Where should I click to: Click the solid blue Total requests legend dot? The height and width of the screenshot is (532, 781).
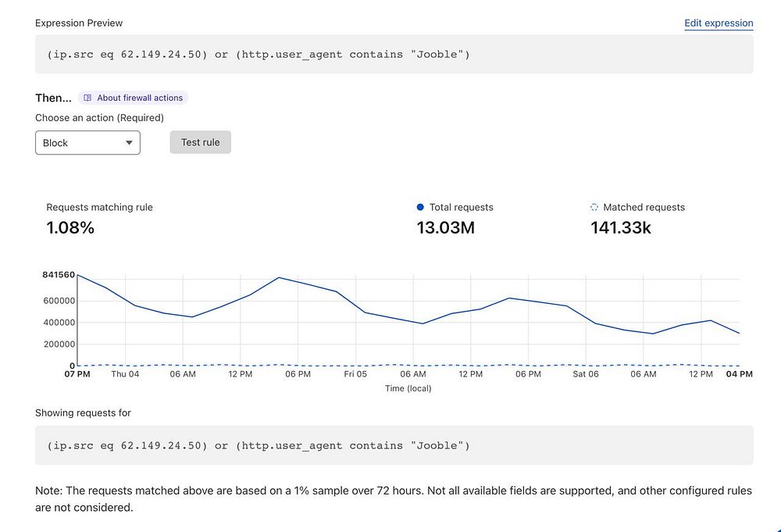coord(421,207)
